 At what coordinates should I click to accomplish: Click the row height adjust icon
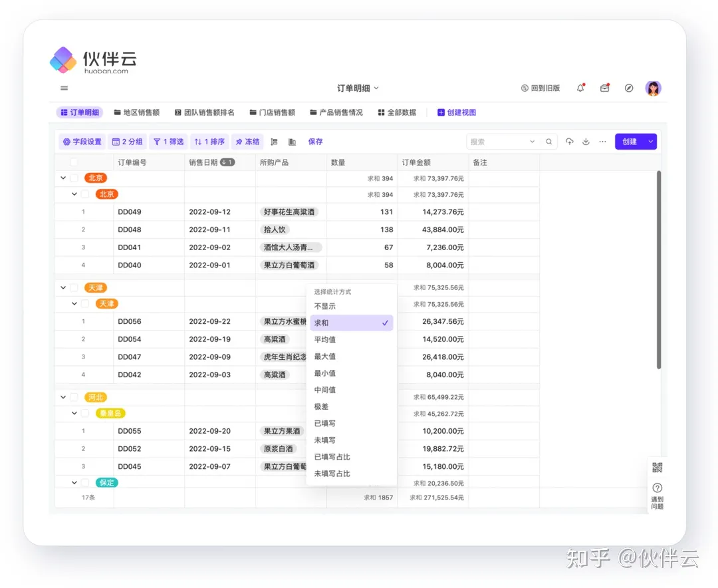coord(275,142)
